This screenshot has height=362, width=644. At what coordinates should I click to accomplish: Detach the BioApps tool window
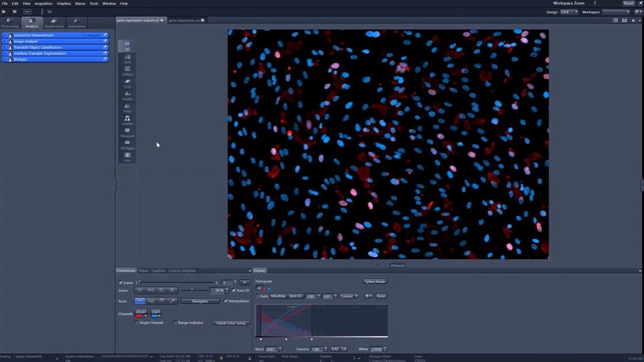point(105,59)
